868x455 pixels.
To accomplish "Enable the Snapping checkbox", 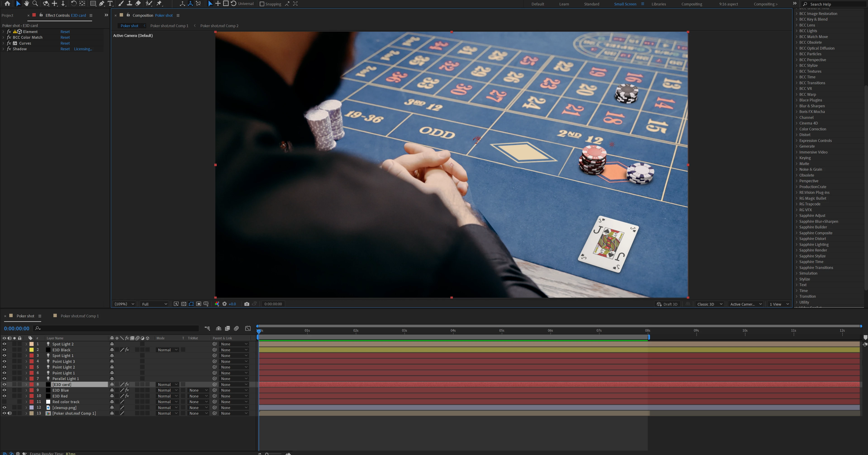I will (262, 4).
